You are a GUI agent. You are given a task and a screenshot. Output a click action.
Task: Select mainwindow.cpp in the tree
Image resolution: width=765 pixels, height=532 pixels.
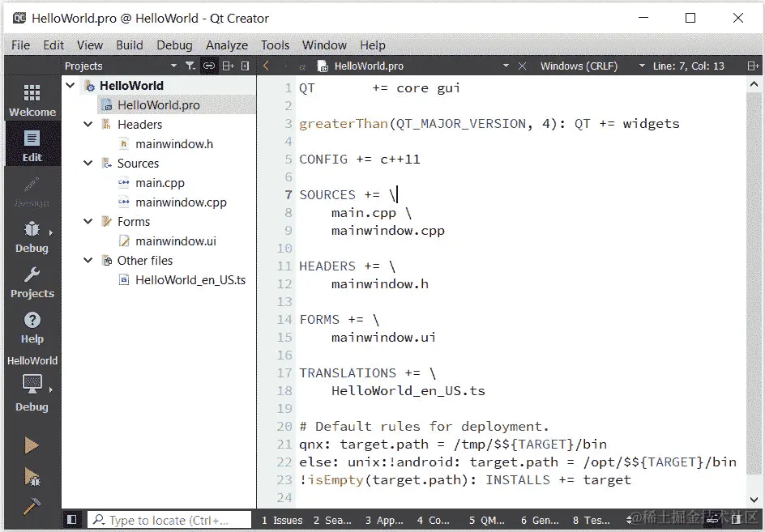(x=181, y=202)
